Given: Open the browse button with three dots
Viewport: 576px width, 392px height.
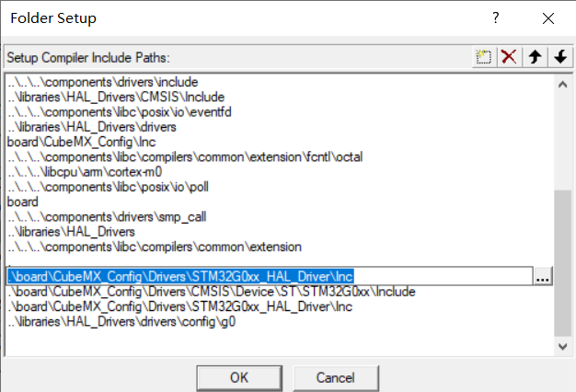Looking at the screenshot, I should pos(544,276).
